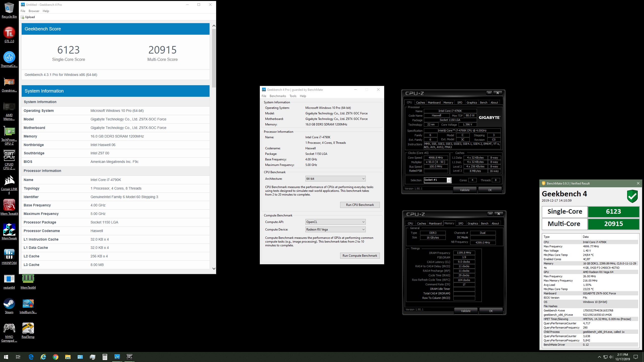Screen dimensions: 644x362
Task: Expand the Compute API OpenCL dropdown
Action: [335, 222]
